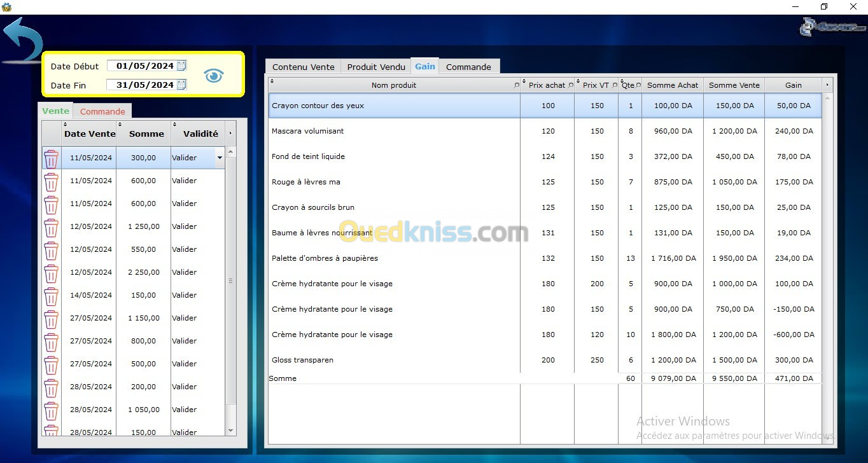This screenshot has height=463, width=868.
Task: Click the 9 079,00 DA total purchase sum
Action: click(x=673, y=378)
